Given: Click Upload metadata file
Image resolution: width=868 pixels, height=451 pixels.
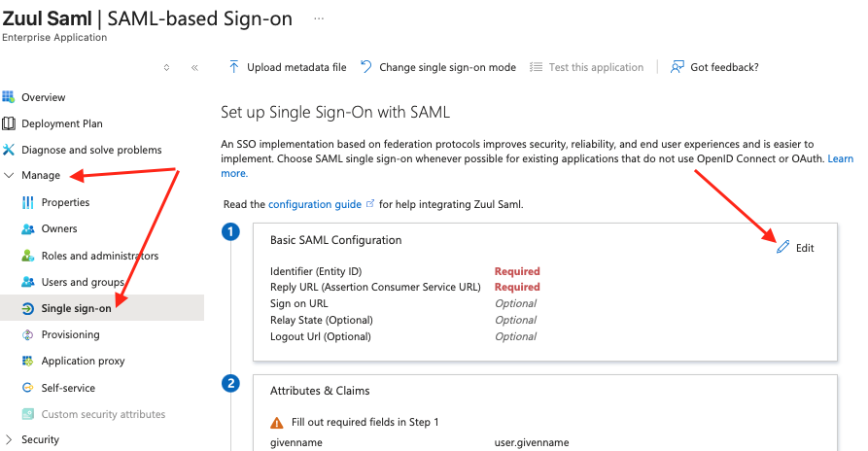Looking at the screenshot, I should click(288, 67).
